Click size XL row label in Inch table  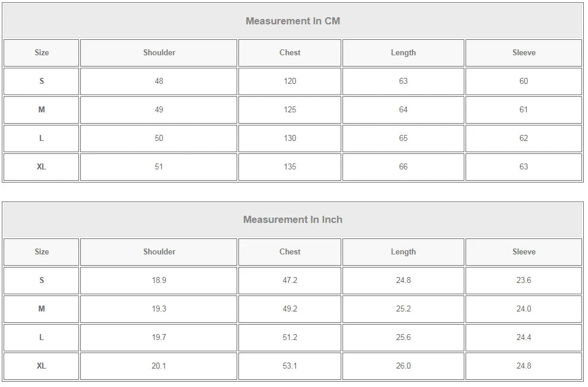(42, 366)
